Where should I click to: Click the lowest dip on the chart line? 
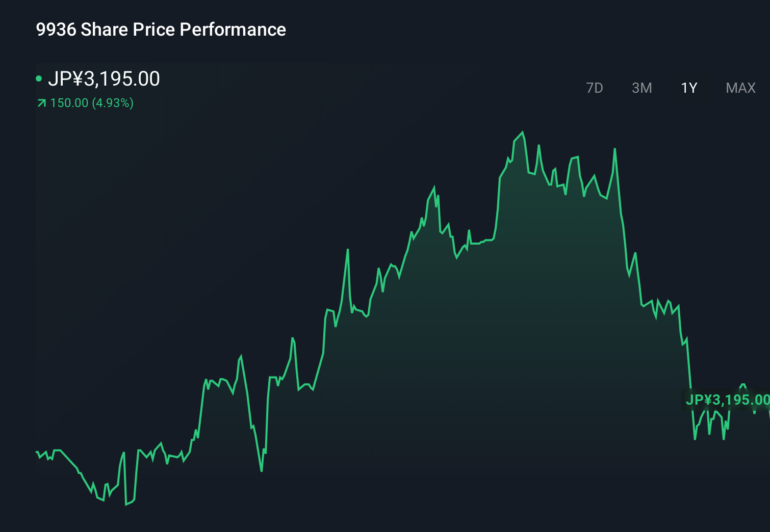coord(126,504)
